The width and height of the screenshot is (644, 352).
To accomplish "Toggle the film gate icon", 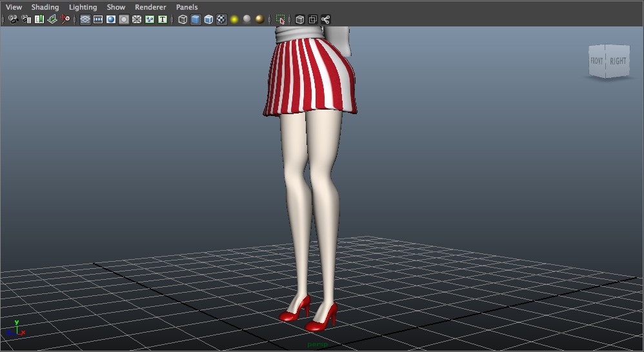I will click(98, 19).
